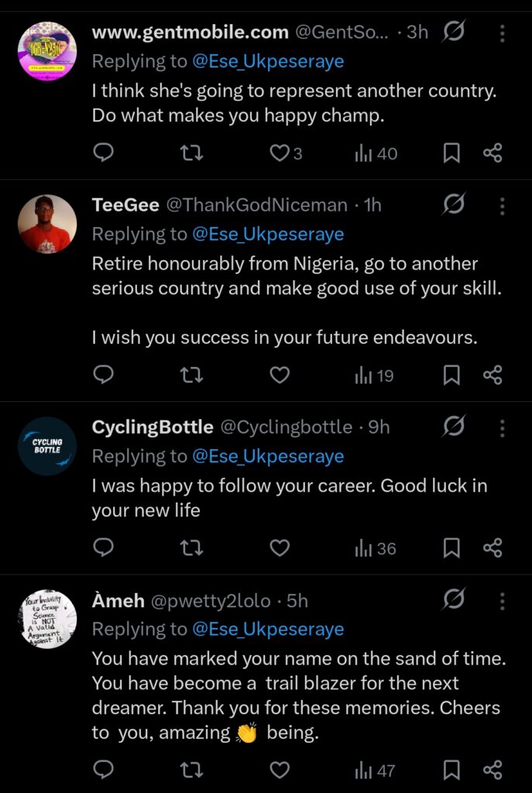Reply to Àmeh's tweet
Screen dimensions: 532x793
(x=104, y=770)
